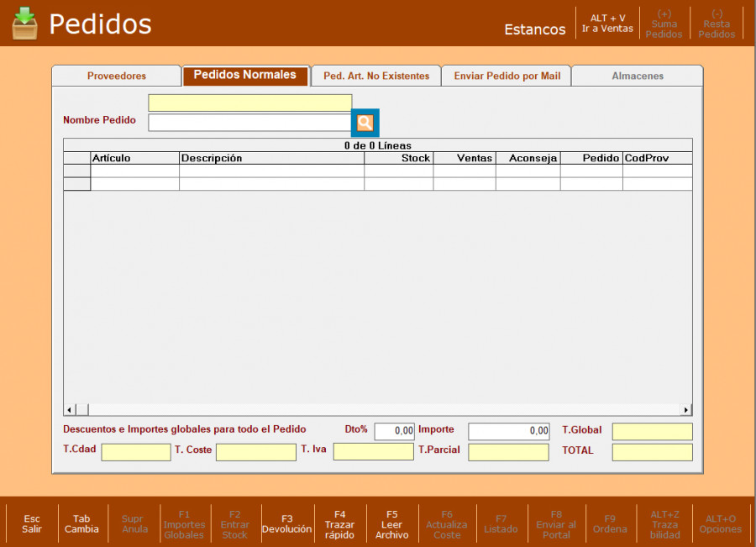756x547 pixels.
Task: Select the Almacenes tab
Action: pyautogui.click(x=637, y=76)
